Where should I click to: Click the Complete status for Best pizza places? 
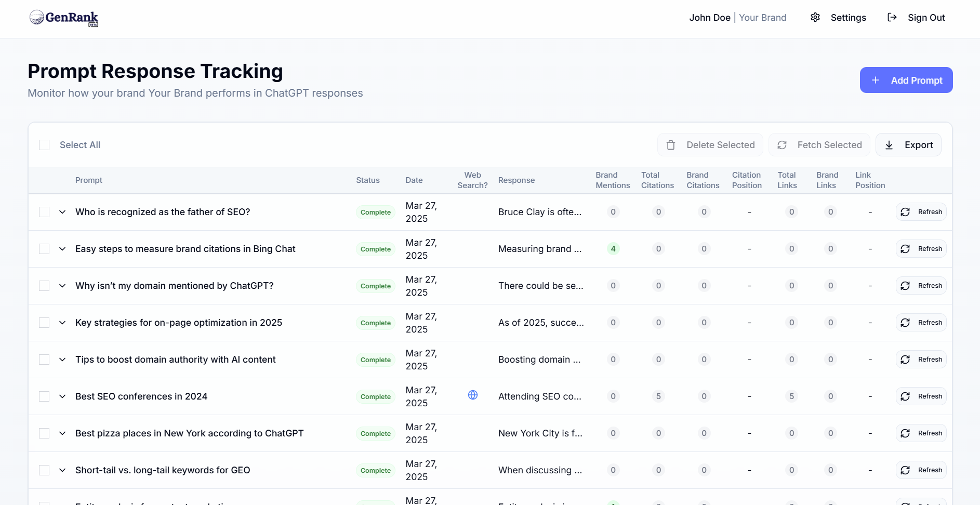376,434
